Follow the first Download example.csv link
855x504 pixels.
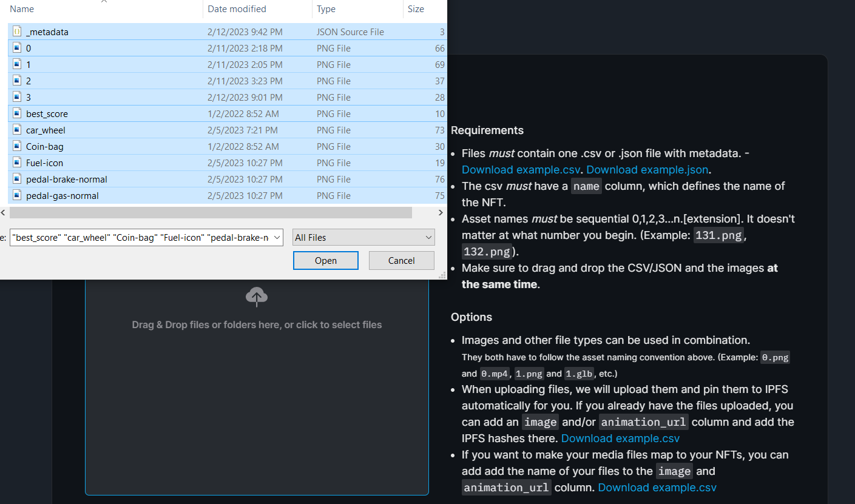[x=520, y=170]
